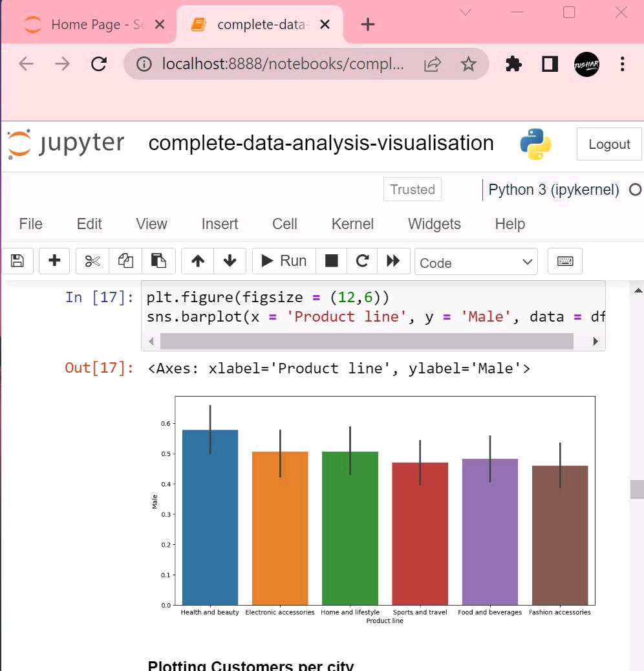Close the Home Page browser tab
Image resolution: width=644 pixels, height=671 pixels.
click(160, 25)
